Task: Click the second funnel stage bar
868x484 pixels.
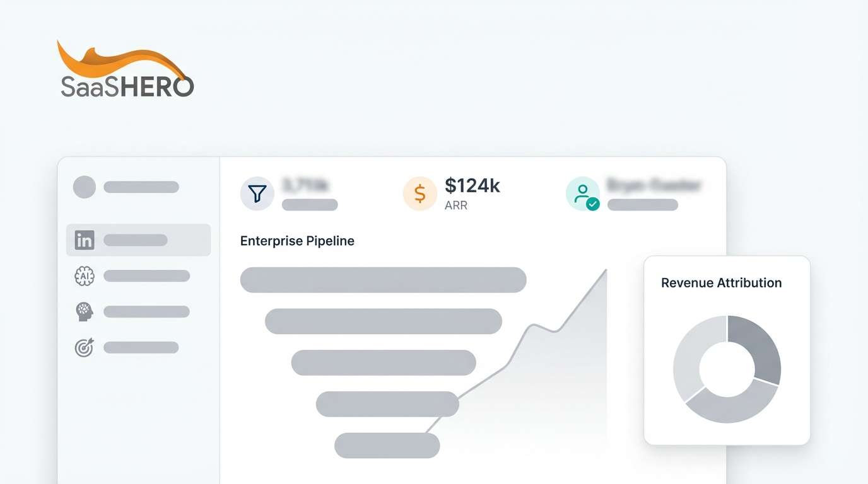Action: click(383, 321)
